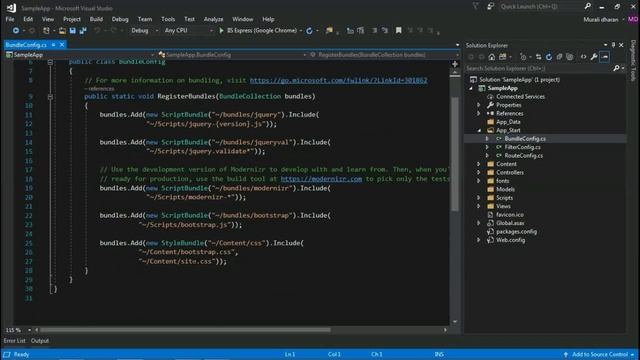Image resolution: width=640 pixels, height=360 pixels.
Task: Toggle a bookmark with the bookmark icon
Action: coord(399,31)
